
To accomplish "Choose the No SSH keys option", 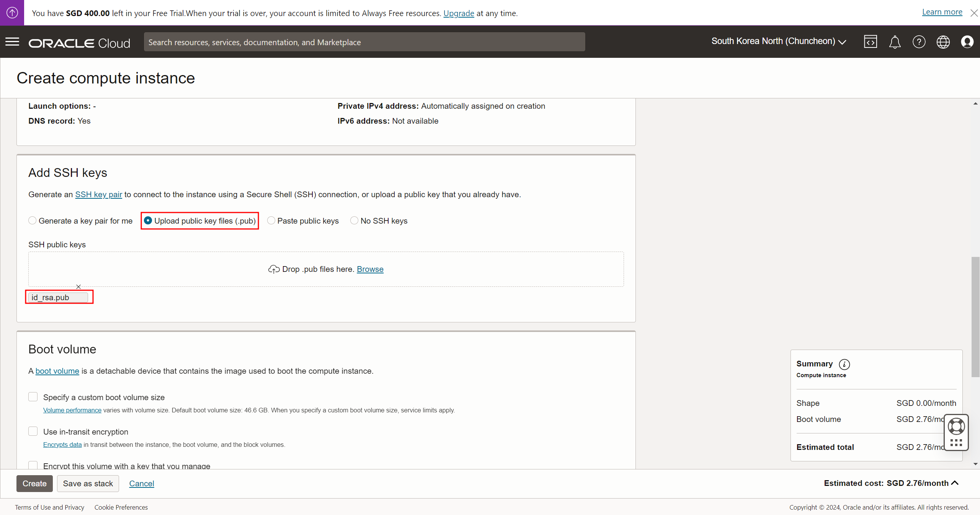I will [x=354, y=221].
